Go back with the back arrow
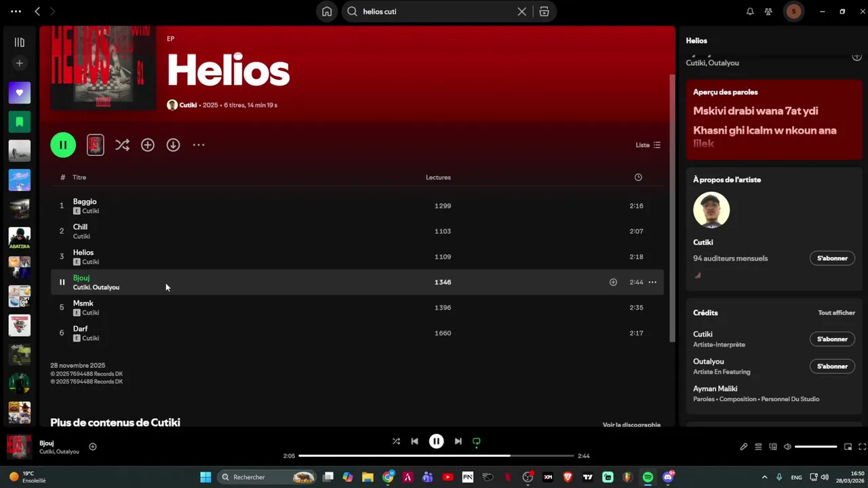This screenshot has width=868, height=488. (37, 12)
